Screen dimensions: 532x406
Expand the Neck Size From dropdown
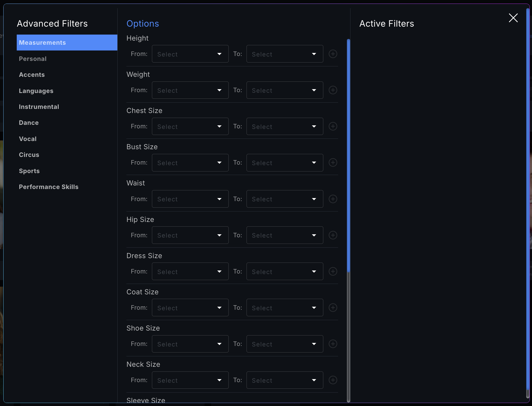[190, 380]
